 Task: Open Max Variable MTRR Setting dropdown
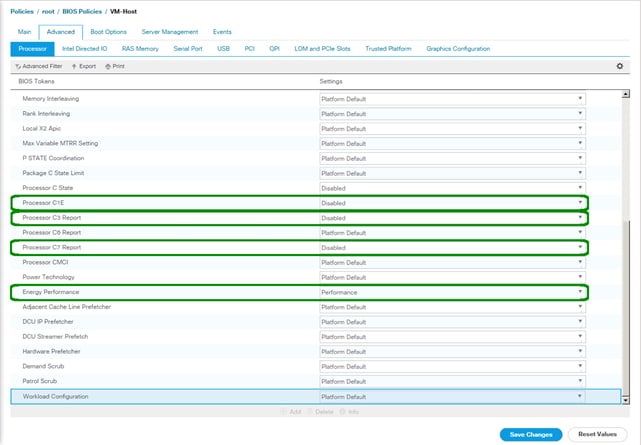point(452,143)
